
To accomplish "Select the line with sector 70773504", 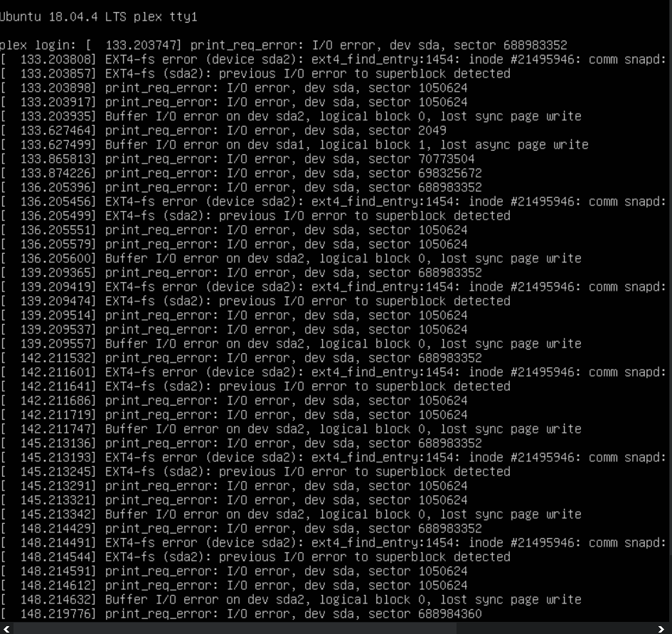I will click(238, 159).
